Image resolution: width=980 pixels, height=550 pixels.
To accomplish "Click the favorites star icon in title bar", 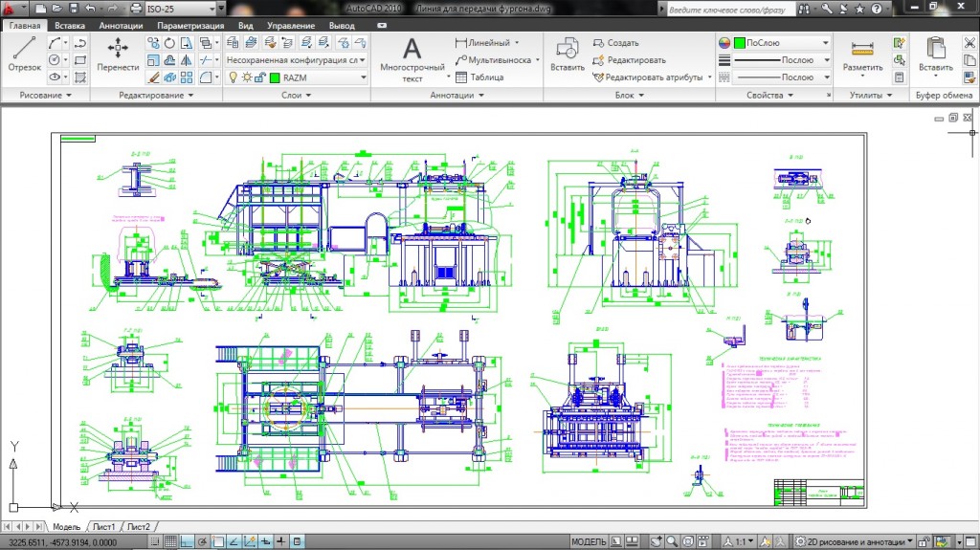I will point(860,8).
